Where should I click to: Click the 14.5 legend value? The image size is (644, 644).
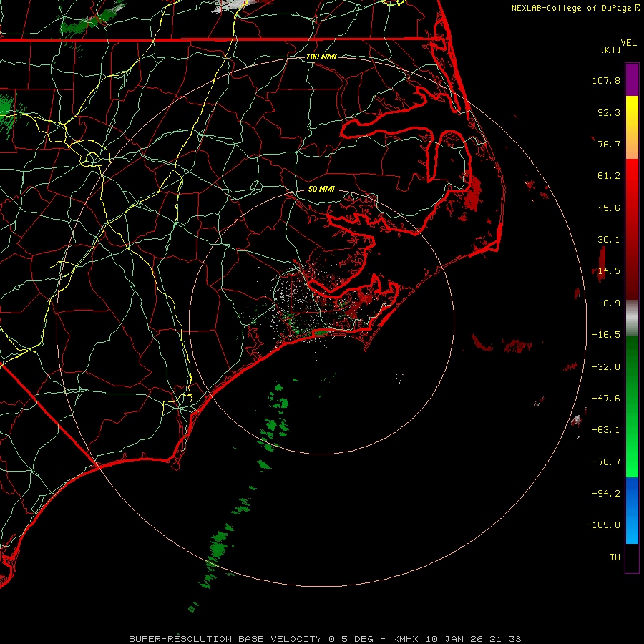(609, 271)
